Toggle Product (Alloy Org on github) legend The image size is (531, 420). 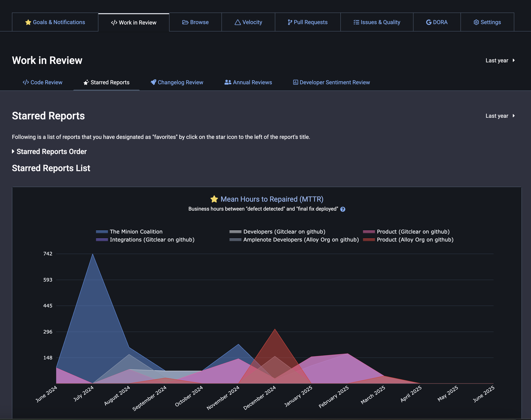coord(415,240)
